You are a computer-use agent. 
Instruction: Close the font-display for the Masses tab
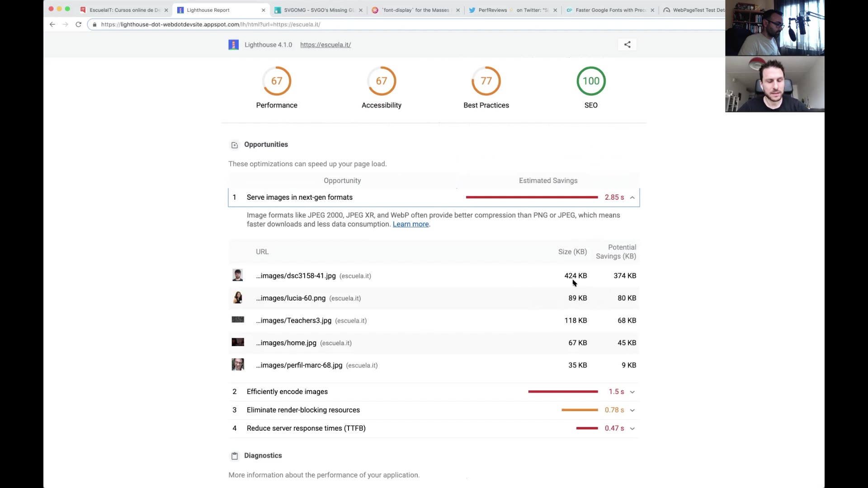click(x=458, y=10)
